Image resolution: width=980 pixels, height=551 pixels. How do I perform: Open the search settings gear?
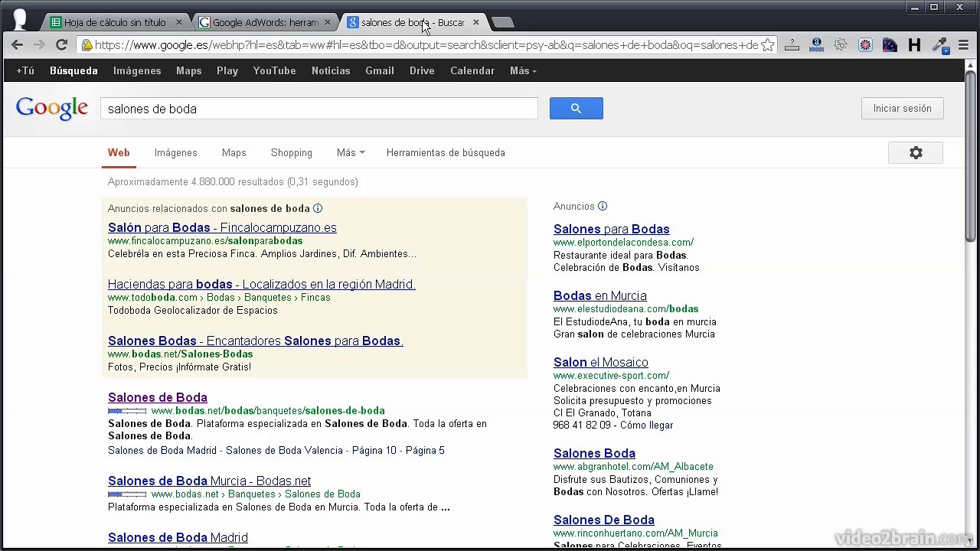916,153
